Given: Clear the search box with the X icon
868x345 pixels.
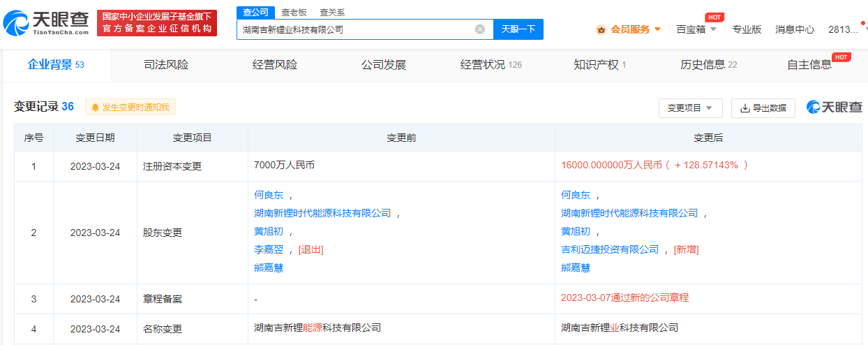Looking at the screenshot, I should (480, 29).
